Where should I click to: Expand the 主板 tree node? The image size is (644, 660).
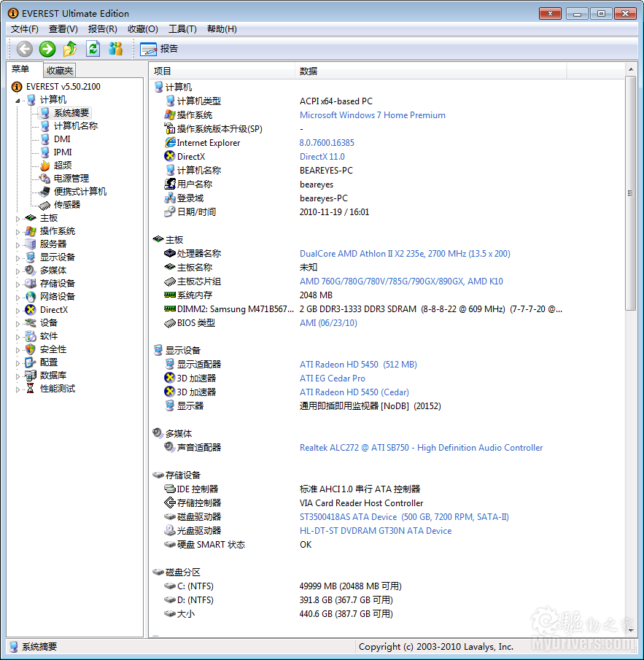[x=18, y=218]
